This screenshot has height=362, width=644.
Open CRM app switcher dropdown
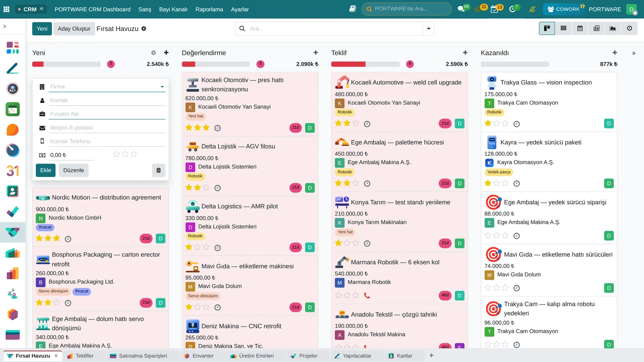tap(31, 9)
